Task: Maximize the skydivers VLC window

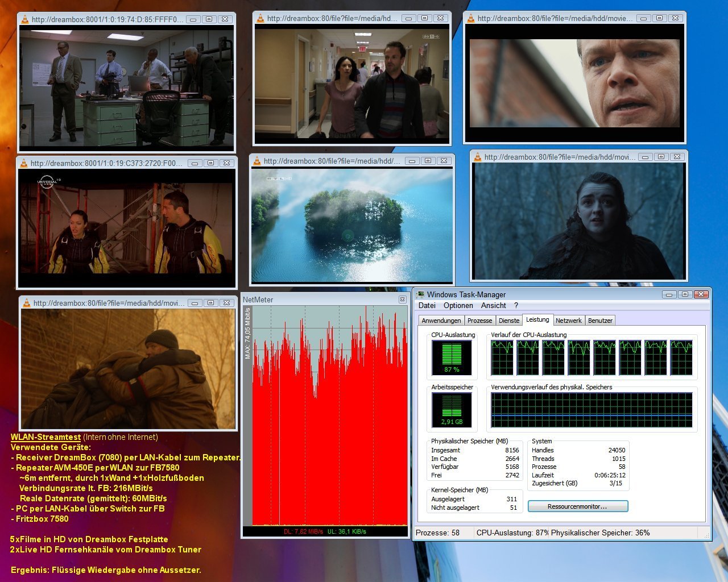Action: pos(210,163)
